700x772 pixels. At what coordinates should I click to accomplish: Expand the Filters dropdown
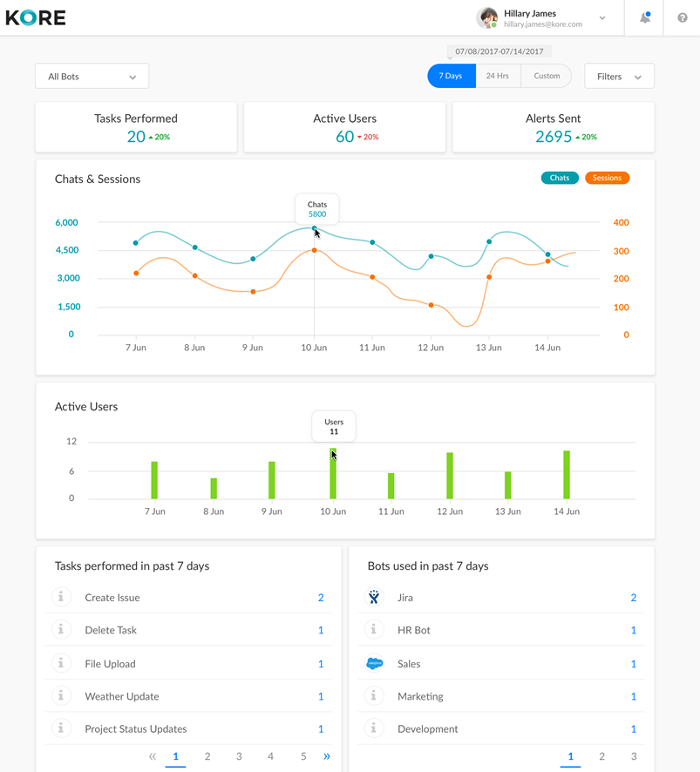pos(619,77)
